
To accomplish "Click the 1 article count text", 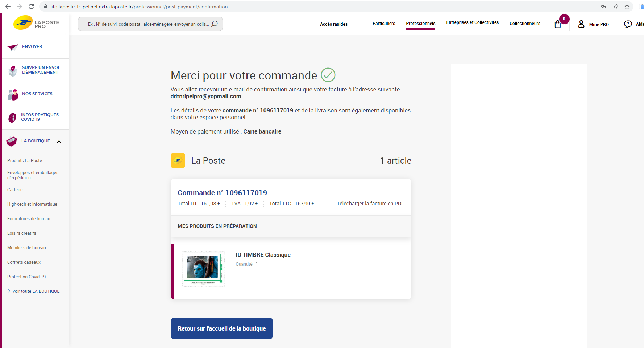I will pyautogui.click(x=395, y=161).
